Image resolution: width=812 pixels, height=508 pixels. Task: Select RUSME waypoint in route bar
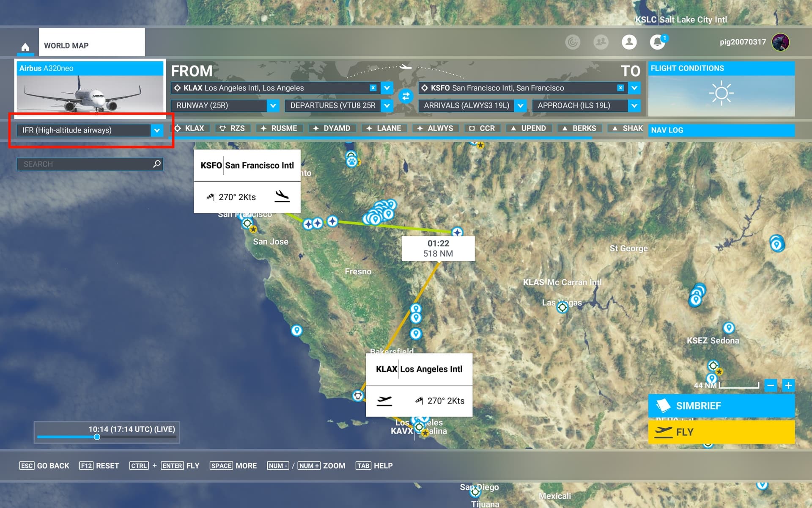point(279,128)
